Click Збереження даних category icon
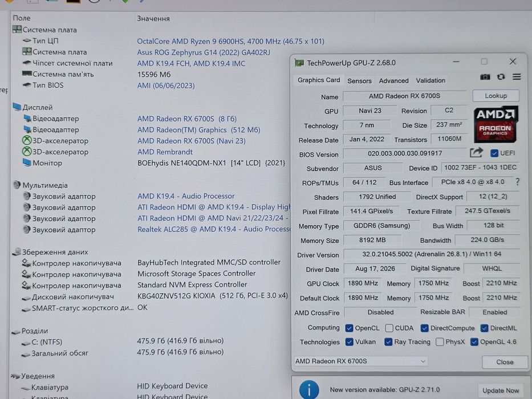This screenshot has height=399, width=532. (17, 252)
